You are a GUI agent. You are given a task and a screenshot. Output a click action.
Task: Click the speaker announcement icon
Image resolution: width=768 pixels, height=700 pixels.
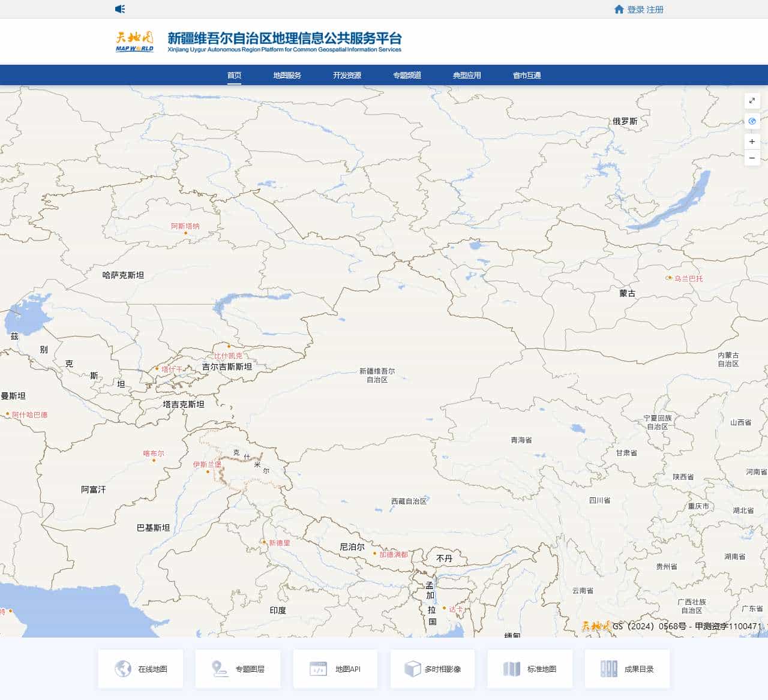[x=120, y=9]
